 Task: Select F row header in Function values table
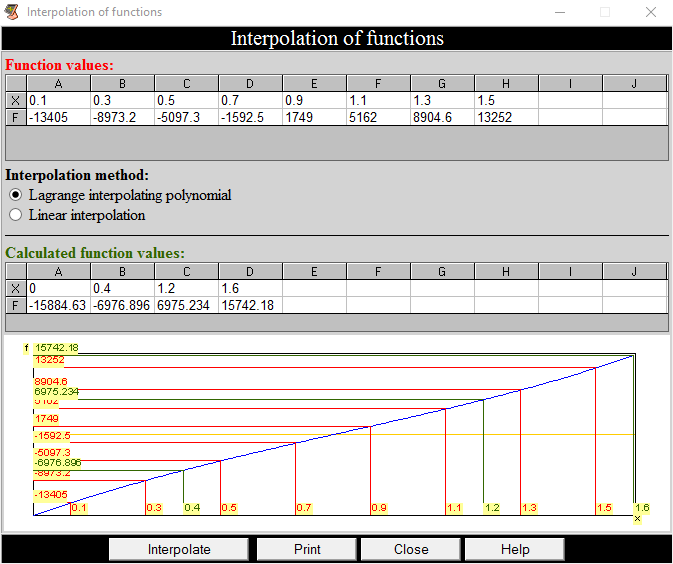[15, 117]
